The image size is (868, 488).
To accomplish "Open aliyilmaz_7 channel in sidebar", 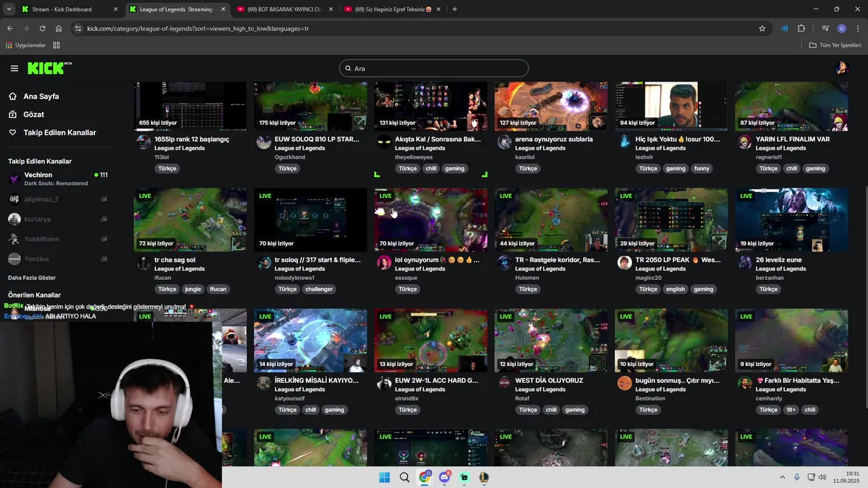I will tap(58, 199).
